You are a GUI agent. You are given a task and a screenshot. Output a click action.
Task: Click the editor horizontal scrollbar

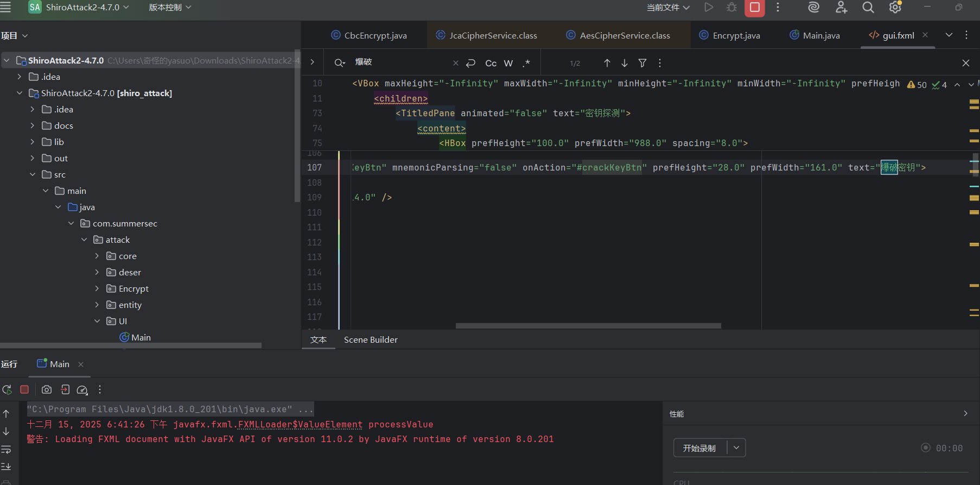[588, 326]
